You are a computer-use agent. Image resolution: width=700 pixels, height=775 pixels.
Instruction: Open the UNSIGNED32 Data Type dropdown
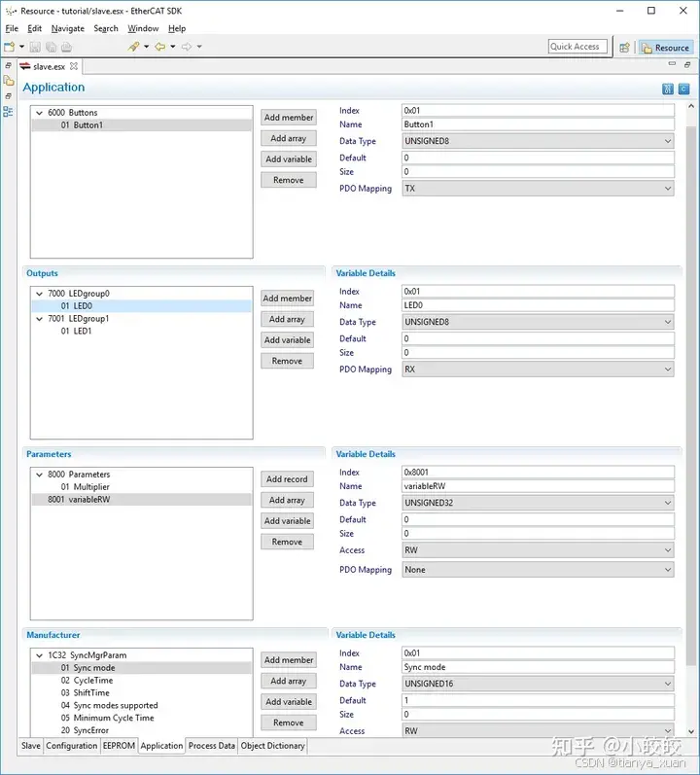538,503
